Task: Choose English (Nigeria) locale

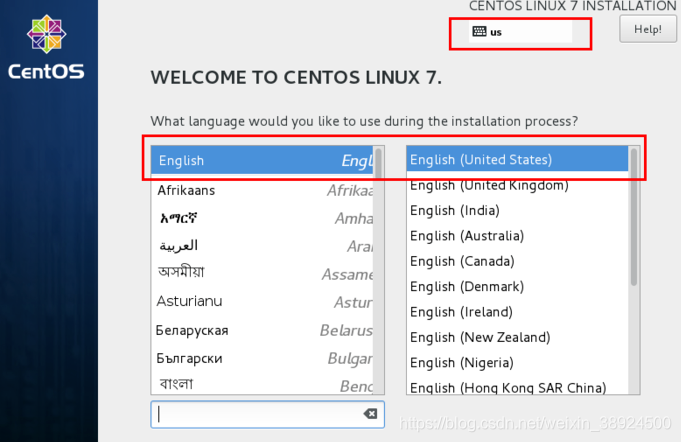Action: coord(517,363)
